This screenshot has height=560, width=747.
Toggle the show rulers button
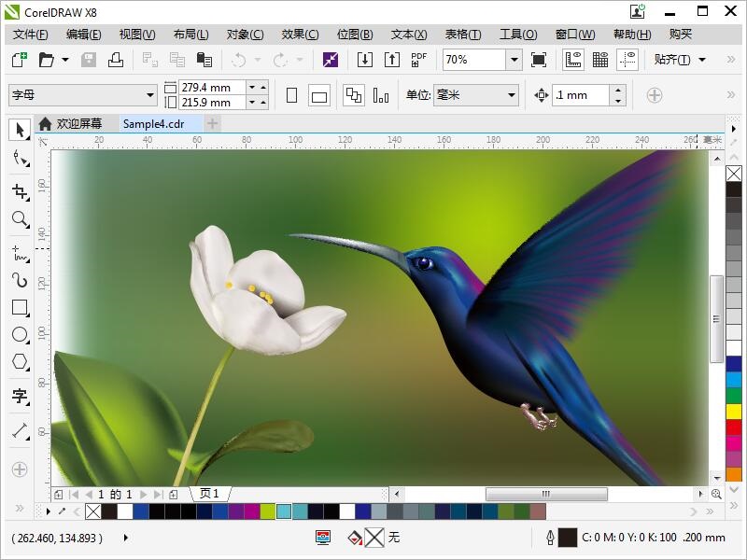(573, 60)
